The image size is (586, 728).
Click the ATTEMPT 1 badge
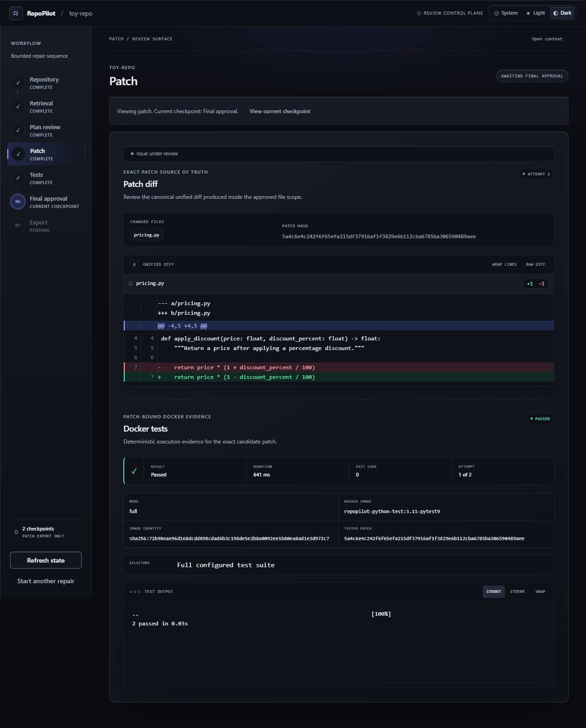[x=536, y=174]
